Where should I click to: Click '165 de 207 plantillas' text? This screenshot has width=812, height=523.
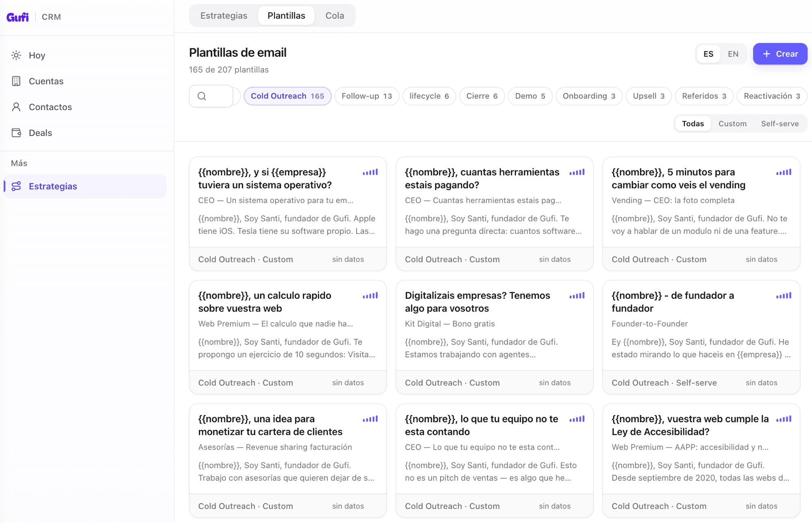(x=229, y=70)
